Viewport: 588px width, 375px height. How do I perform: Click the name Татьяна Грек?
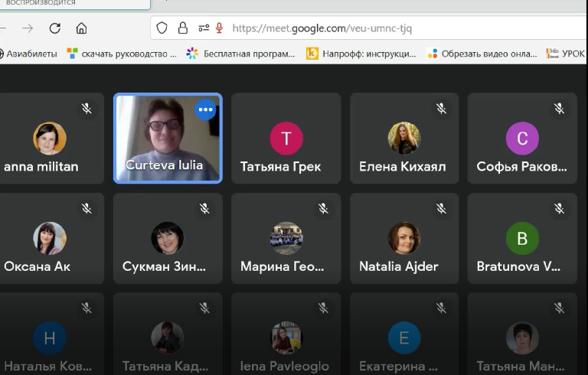[x=280, y=167]
